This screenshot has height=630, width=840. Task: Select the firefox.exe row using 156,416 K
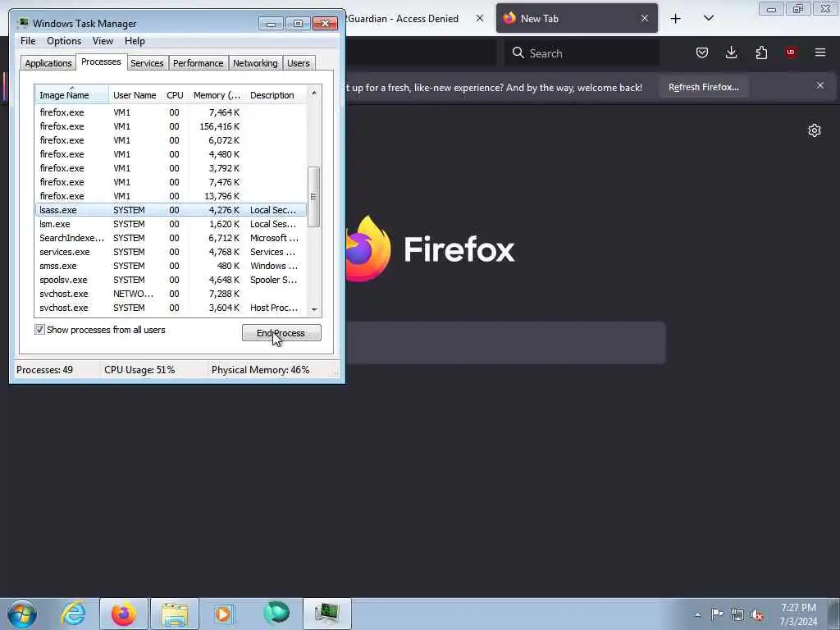coord(171,126)
